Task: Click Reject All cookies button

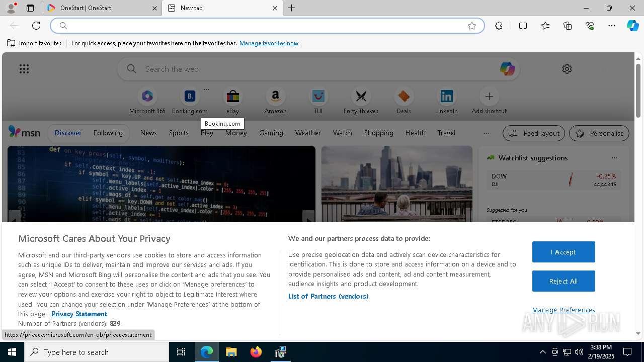Action: tap(563, 281)
